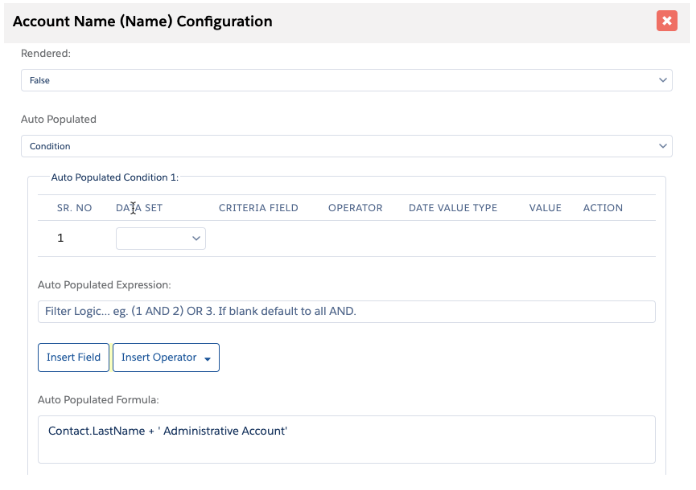Screen dimensions: 696x490
Task: Click the Auto Populated Formula label
Action: tap(98, 400)
